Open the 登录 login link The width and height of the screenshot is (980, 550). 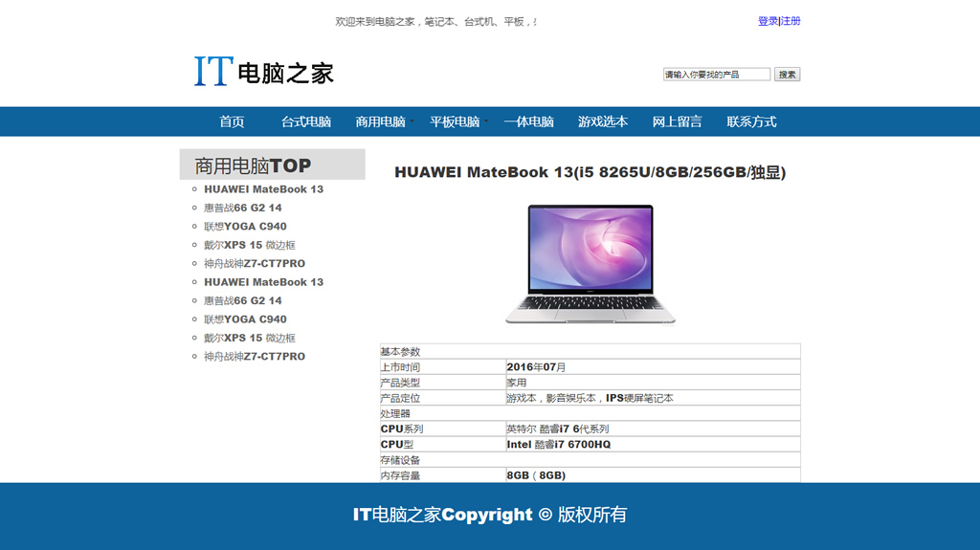(768, 21)
